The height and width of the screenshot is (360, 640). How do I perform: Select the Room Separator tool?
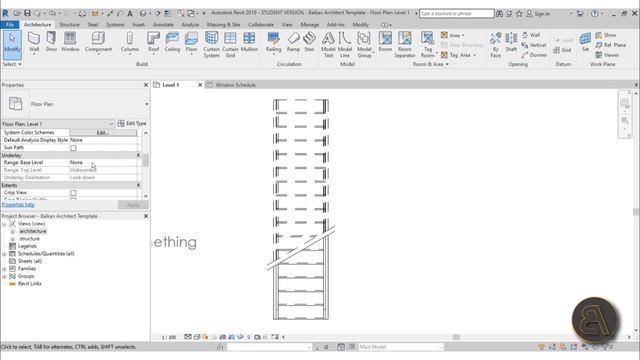point(404,45)
